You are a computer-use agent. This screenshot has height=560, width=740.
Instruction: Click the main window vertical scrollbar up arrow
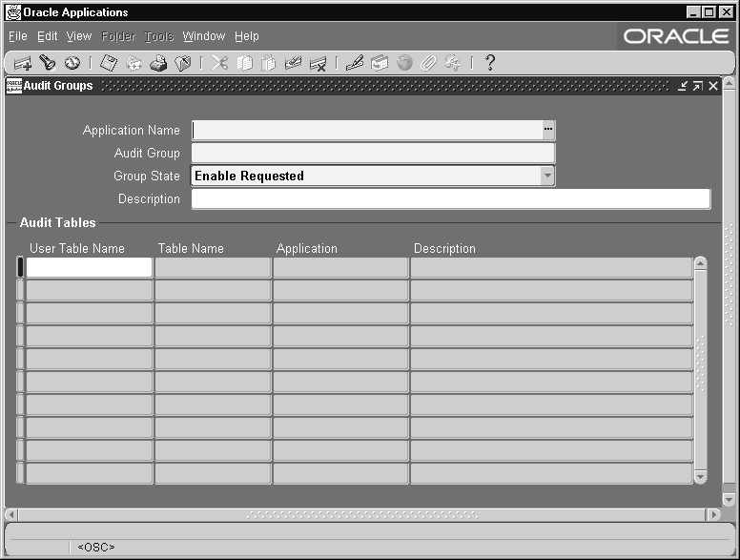coord(730,84)
